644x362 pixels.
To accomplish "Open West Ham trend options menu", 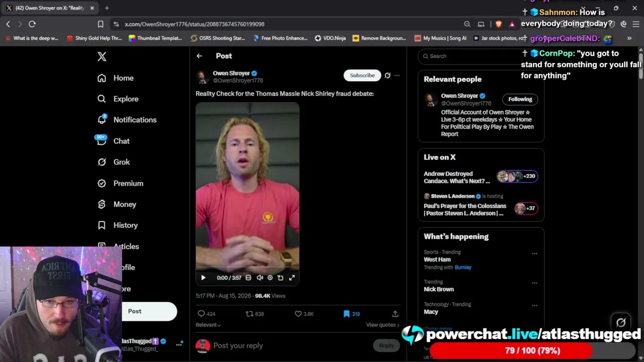I will (x=534, y=253).
